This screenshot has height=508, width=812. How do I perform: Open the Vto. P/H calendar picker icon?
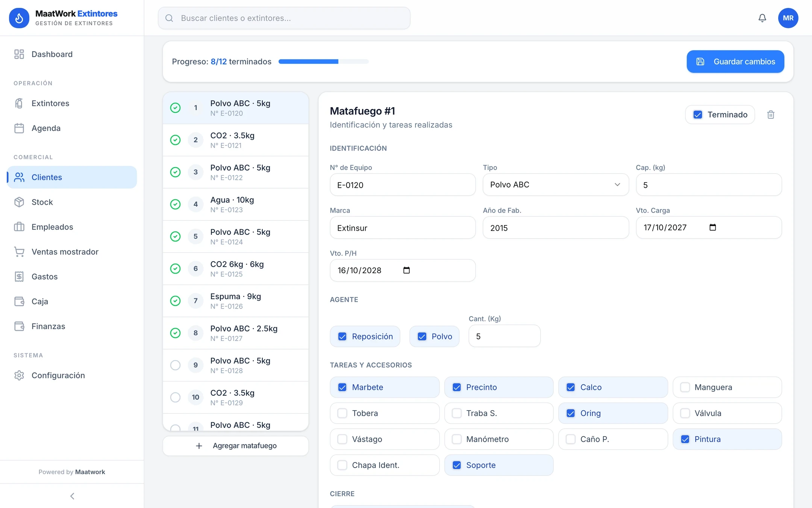(x=406, y=270)
